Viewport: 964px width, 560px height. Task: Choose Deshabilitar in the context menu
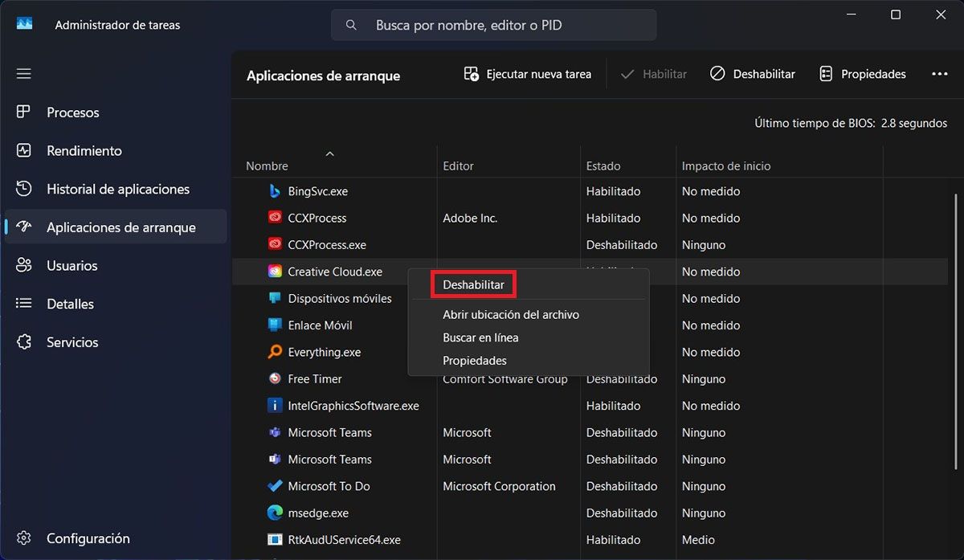coord(473,284)
